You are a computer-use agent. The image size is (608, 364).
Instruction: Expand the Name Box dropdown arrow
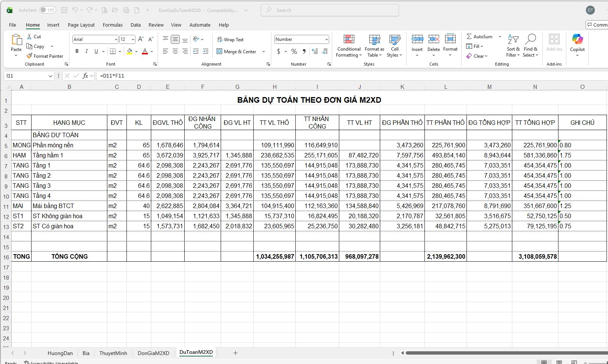point(51,76)
